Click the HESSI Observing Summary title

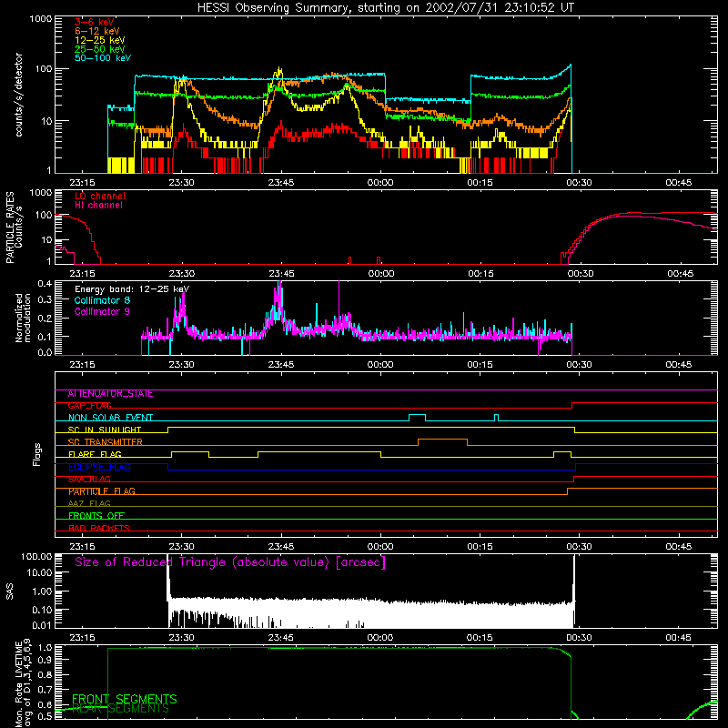pyautogui.click(x=386, y=8)
